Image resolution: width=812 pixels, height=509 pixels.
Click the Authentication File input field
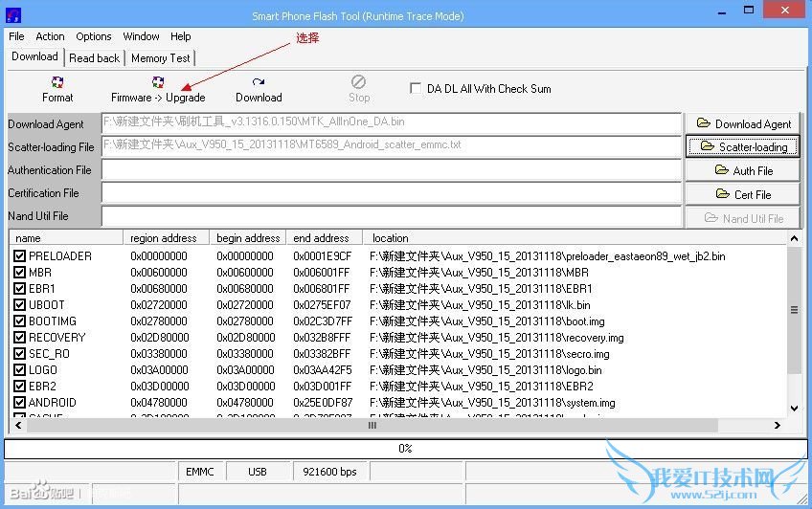pyautogui.click(x=391, y=169)
